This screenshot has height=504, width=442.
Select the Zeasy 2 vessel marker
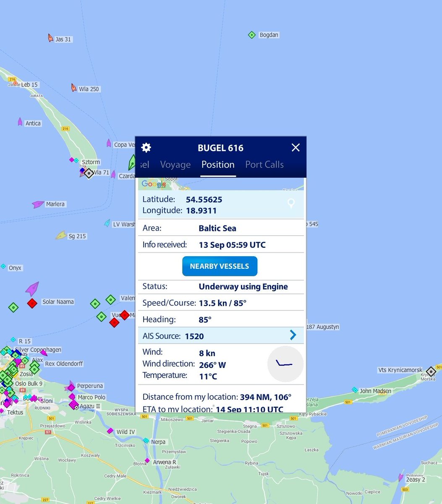(401, 478)
